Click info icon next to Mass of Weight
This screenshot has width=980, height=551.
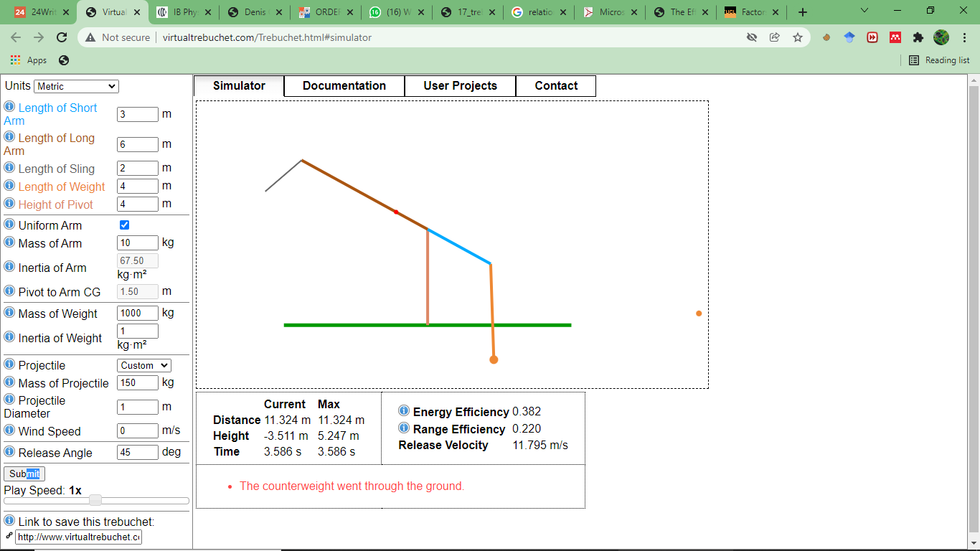tap(9, 313)
